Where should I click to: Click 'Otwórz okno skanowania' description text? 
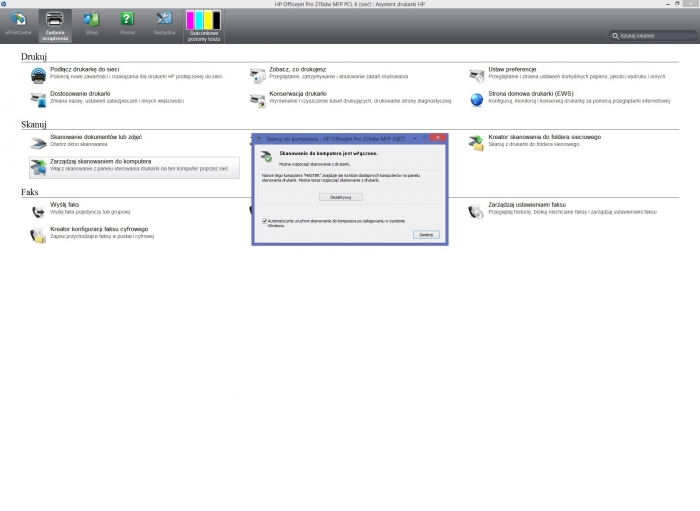79,144
